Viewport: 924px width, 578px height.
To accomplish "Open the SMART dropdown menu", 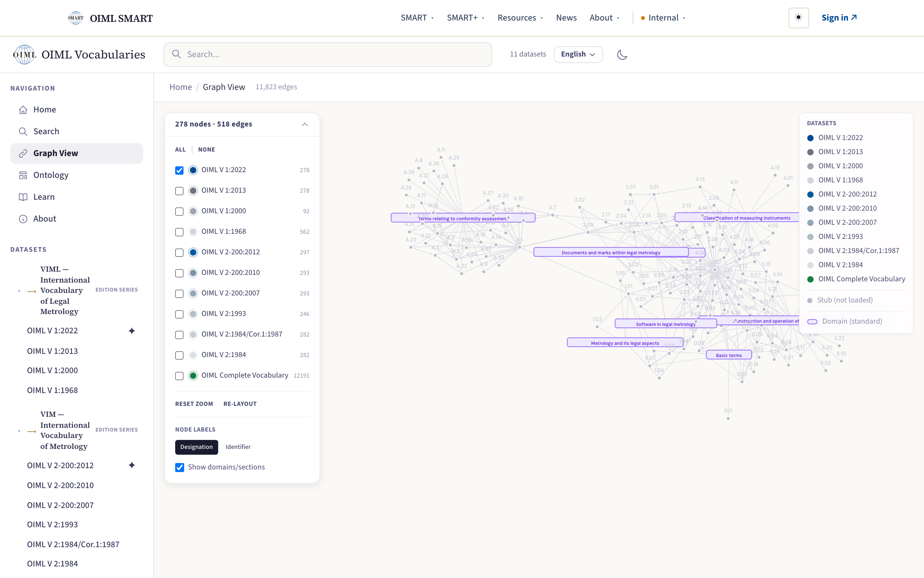I will pyautogui.click(x=417, y=18).
